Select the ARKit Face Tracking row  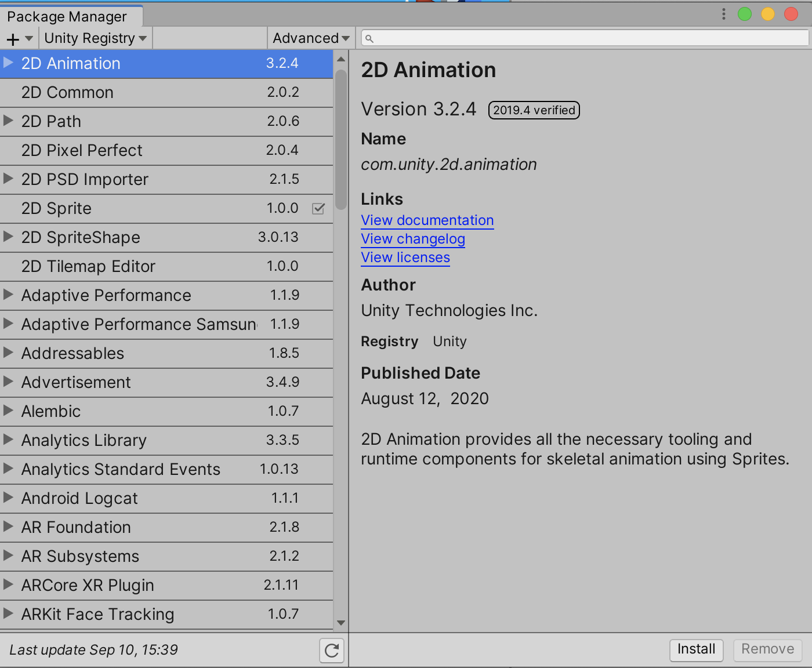point(166,615)
